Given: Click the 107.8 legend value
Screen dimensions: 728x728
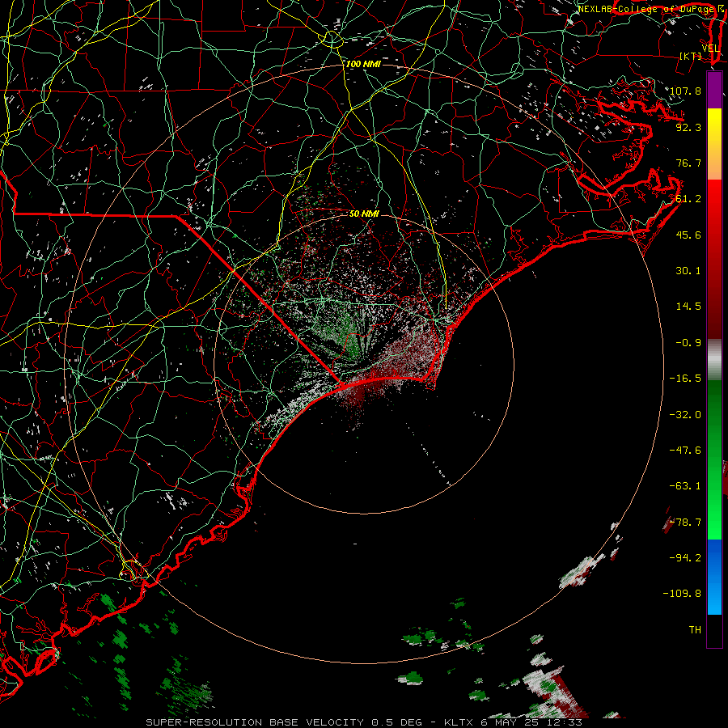Looking at the screenshot, I should pos(685,91).
